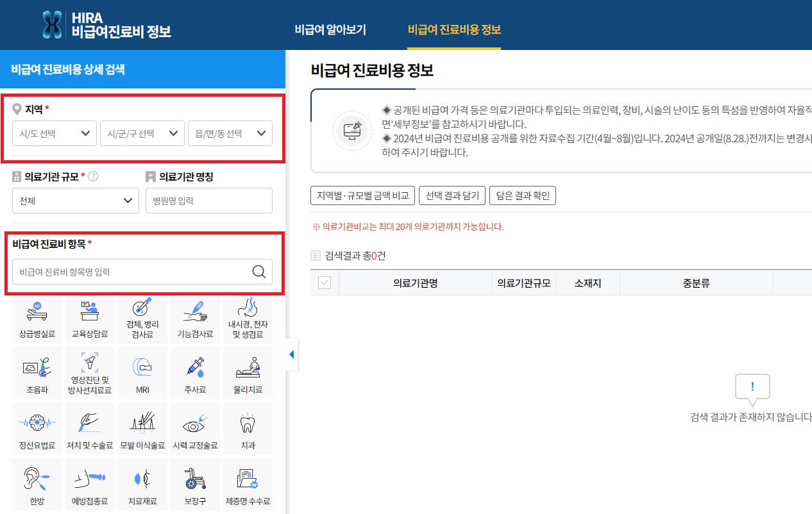The image size is (812, 514).
Task: Open the 의료기관 규모 dropdown showing 전체
Action: pos(75,201)
